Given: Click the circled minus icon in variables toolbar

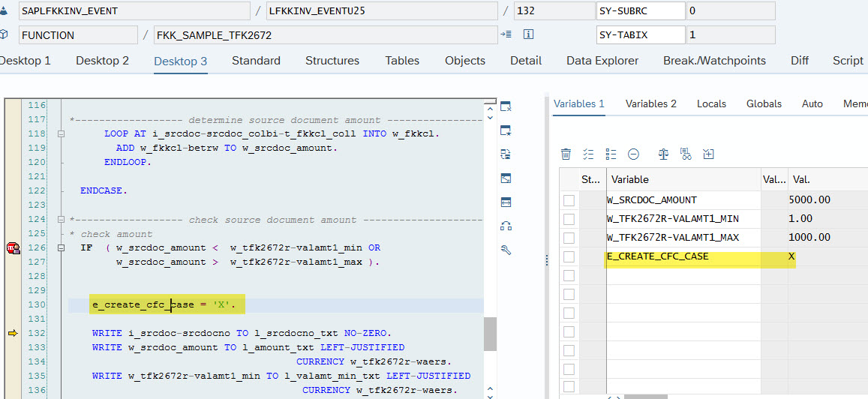Looking at the screenshot, I should (x=633, y=154).
